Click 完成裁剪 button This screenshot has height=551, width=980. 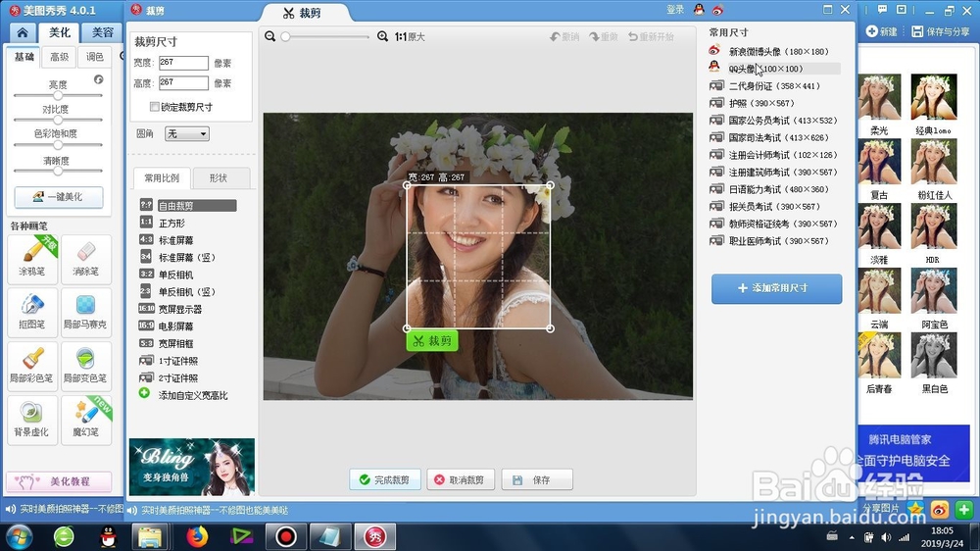[384, 479]
